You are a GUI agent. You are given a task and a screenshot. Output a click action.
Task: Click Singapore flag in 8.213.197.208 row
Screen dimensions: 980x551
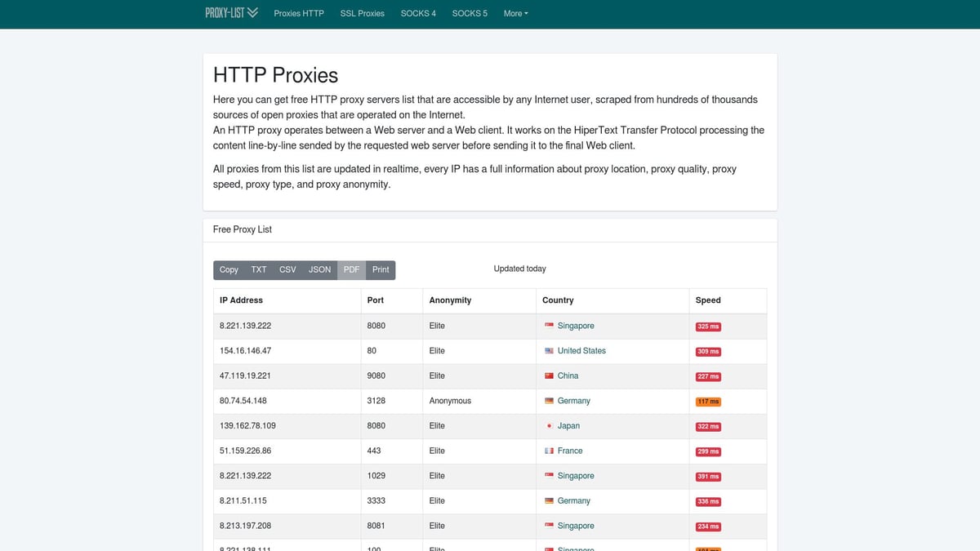pyautogui.click(x=549, y=526)
